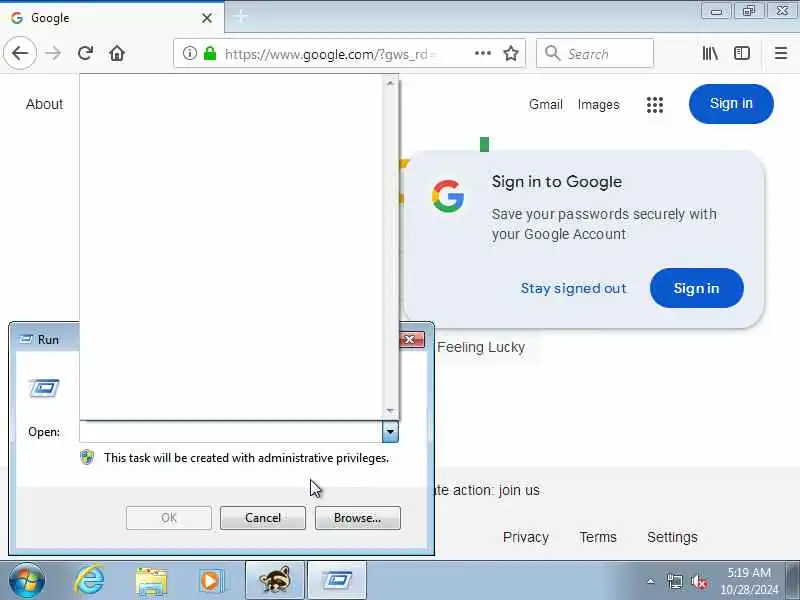Open the Settings footer link
This screenshot has height=600, width=800.
click(x=672, y=537)
